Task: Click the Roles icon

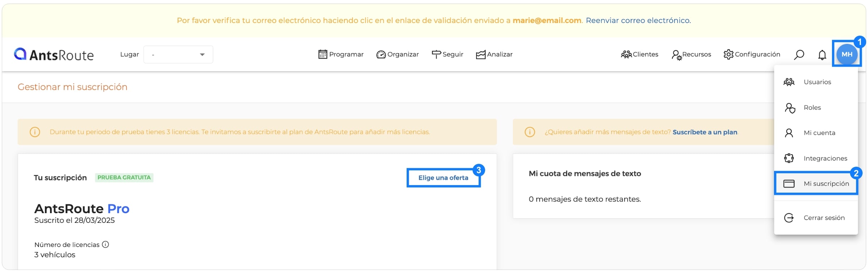Action: point(790,108)
